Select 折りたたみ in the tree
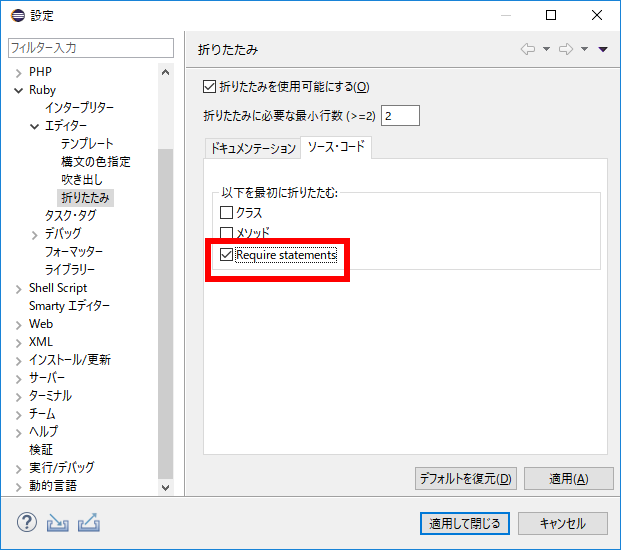This screenshot has width=621, height=550. pyautogui.click(x=85, y=197)
